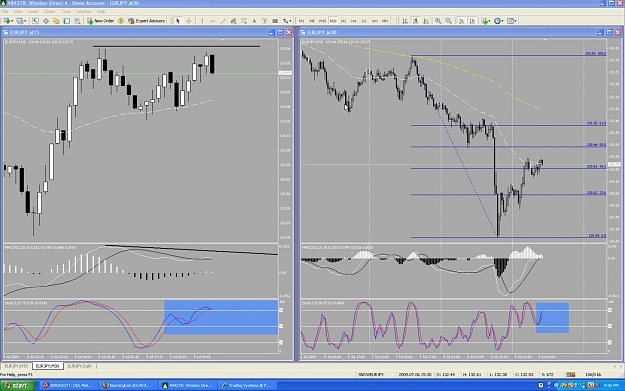Click the Windows start button
The image size is (625, 391).
click(17, 385)
